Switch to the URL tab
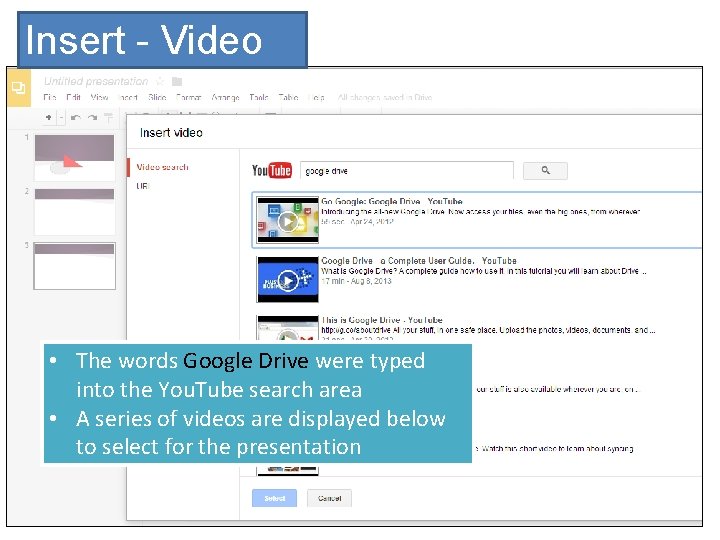This screenshot has width=720, height=540. [143, 186]
